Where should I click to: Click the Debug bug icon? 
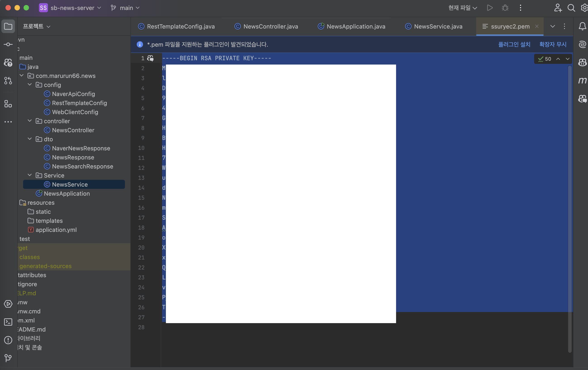click(505, 8)
